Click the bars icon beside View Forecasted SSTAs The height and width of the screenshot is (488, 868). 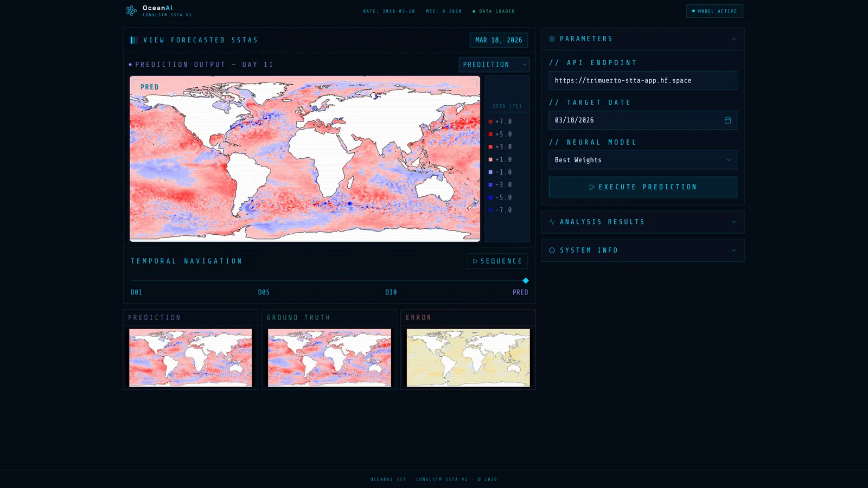pos(134,40)
